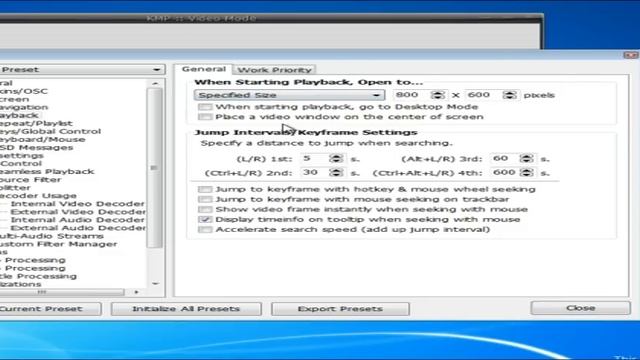Open the Specified Size dropdown
Image resolution: width=640 pixels, height=360 pixels.
(289, 95)
